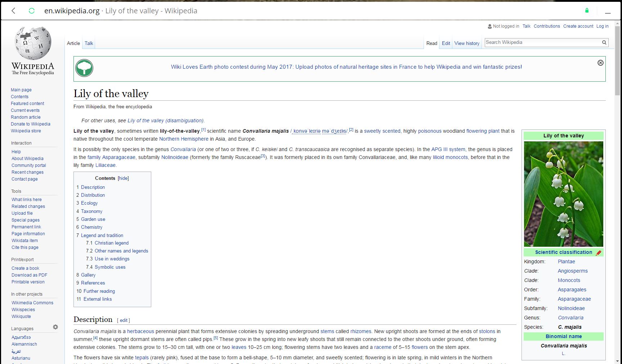Open the View history tab
622x364 pixels.
point(466,43)
